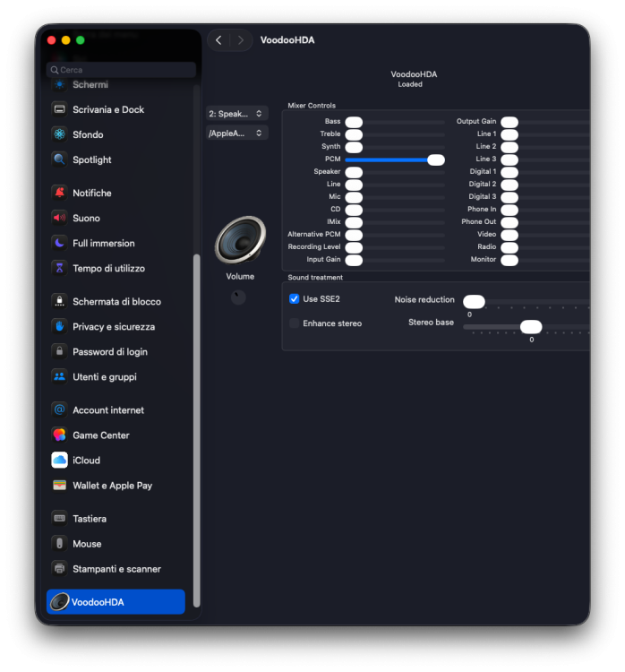Click the Schermi sun icon
The image size is (625, 672).
coord(59,84)
